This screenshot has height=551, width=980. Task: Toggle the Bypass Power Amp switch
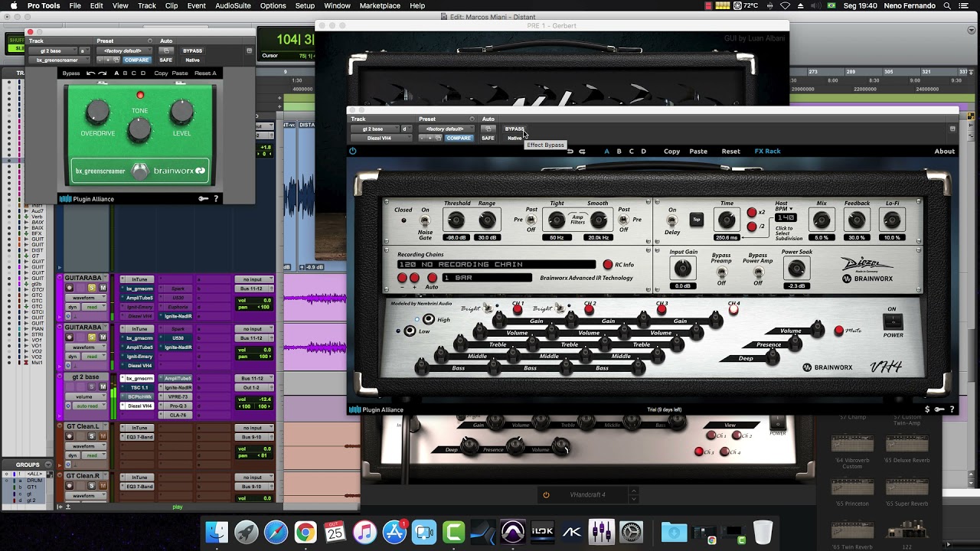click(758, 271)
